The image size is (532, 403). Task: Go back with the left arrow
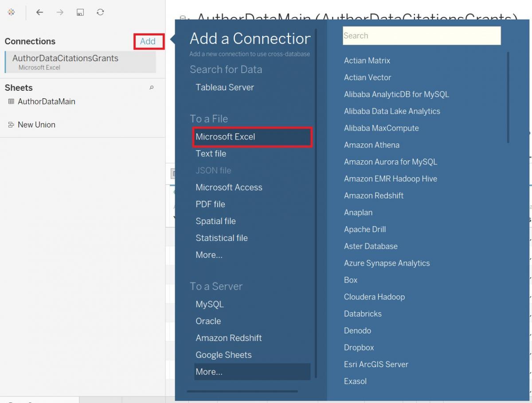pyautogui.click(x=39, y=12)
